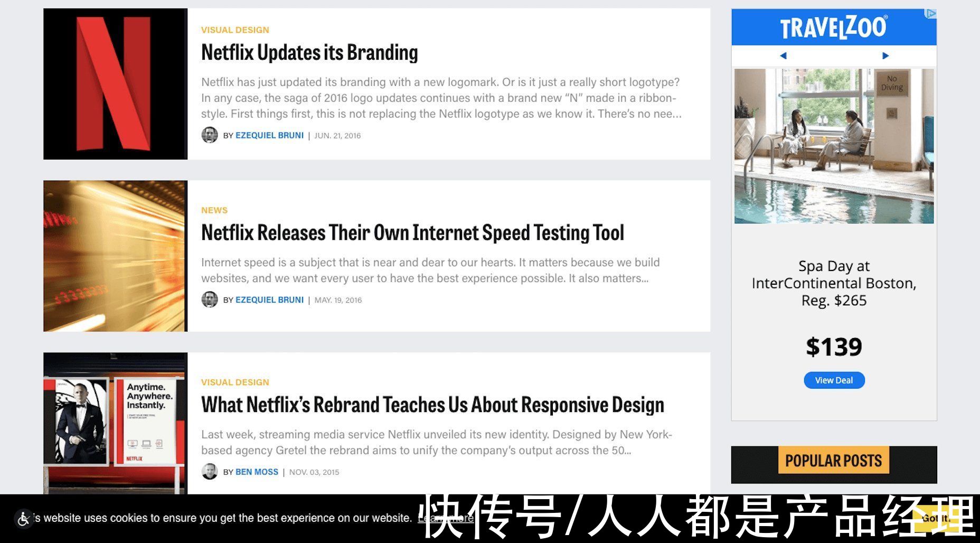The image size is (980, 543).
Task: Go to previous Travelzoo deal arrow
Action: click(x=783, y=55)
